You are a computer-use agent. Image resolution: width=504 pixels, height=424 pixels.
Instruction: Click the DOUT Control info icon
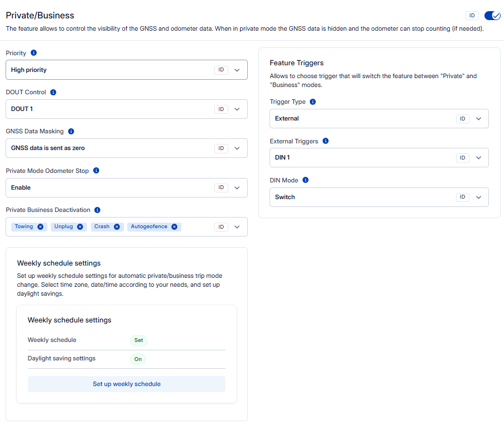click(54, 92)
